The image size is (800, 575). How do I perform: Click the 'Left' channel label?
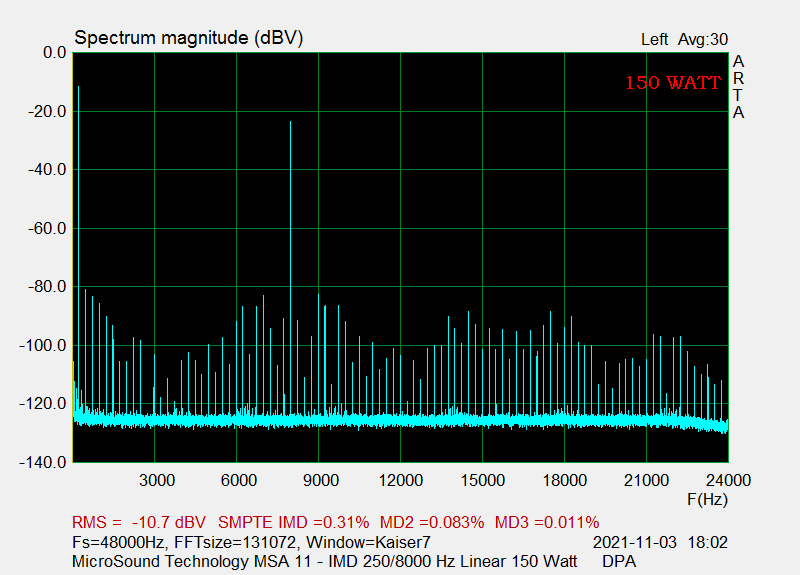654,39
